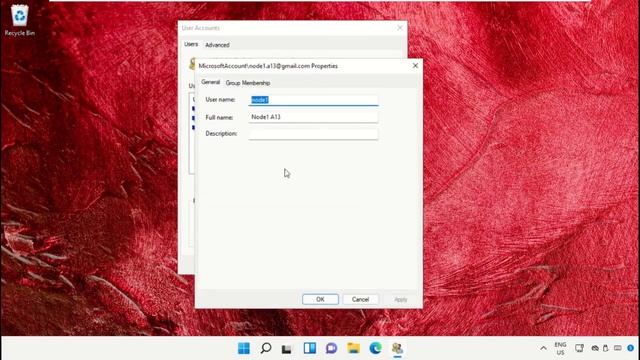
Task: Launch Microsoft Edge from the taskbar
Action: pyautogui.click(x=376, y=348)
